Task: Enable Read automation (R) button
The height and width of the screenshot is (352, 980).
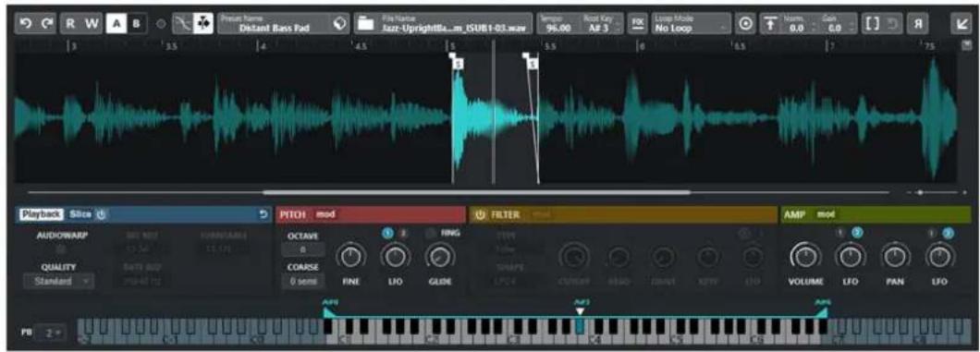Action: (70, 24)
